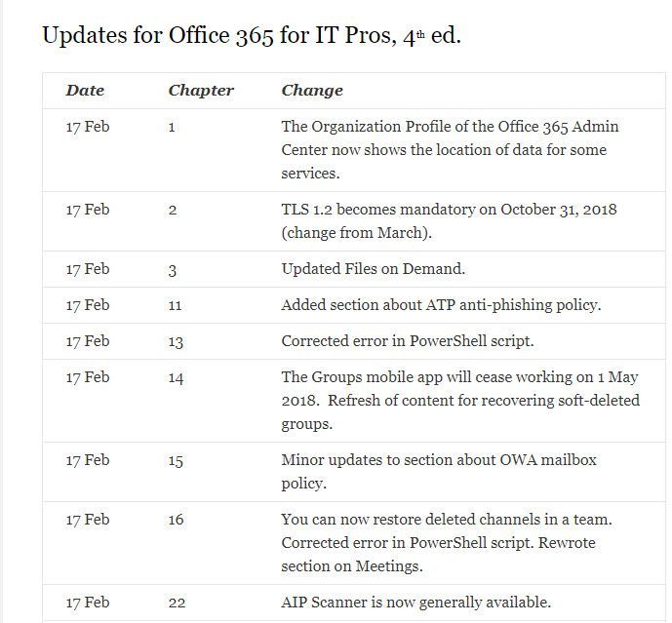Click the page title heading text

252,35
